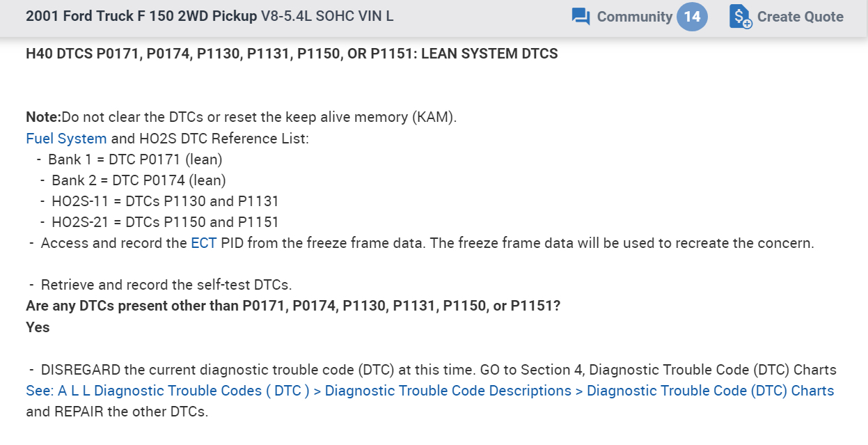Go to Diagnostic Trouble Code Descriptions link
Screen dimensions: 868x445
[x=448, y=391]
